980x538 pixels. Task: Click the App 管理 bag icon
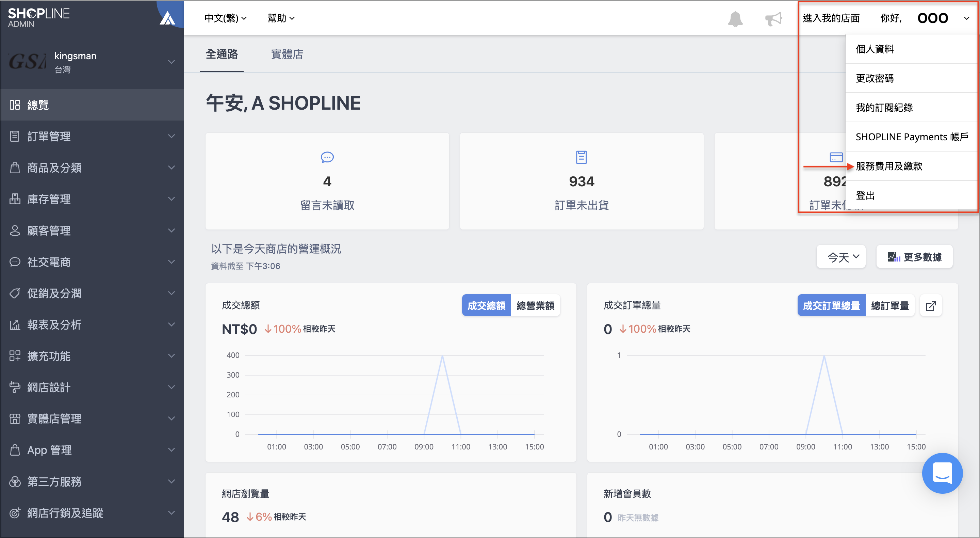(x=15, y=450)
